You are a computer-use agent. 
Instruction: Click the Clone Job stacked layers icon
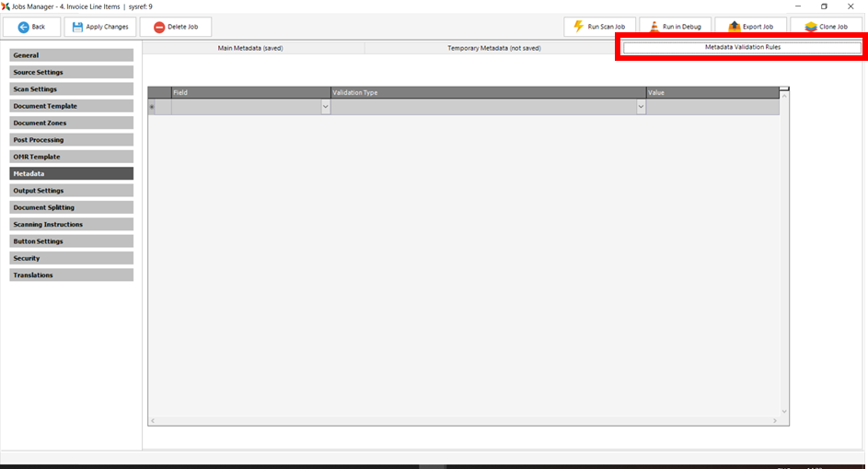pyautogui.click(x=810, y=27)
